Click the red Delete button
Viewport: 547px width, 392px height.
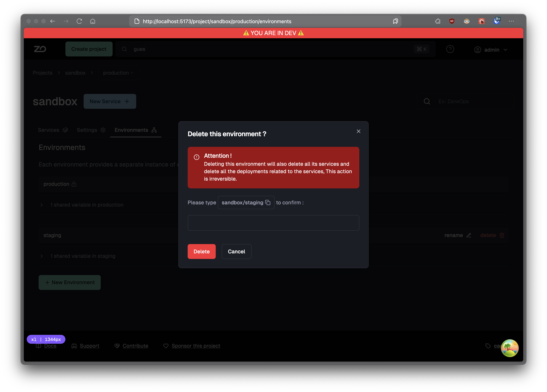coord(201,251)
